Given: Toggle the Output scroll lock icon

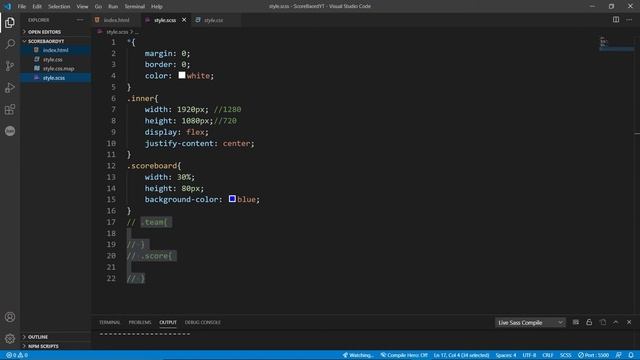Looking at the screenshot, I should [589, 322].
